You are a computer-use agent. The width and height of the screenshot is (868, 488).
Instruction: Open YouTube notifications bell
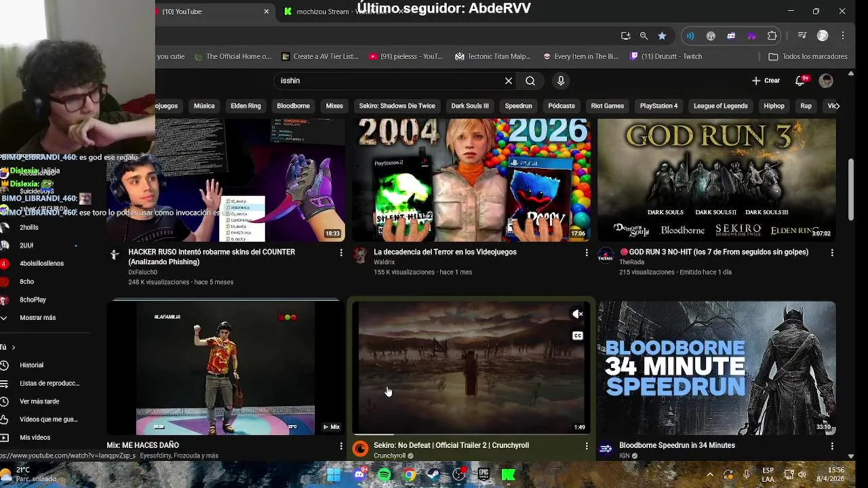click(800, 81)
